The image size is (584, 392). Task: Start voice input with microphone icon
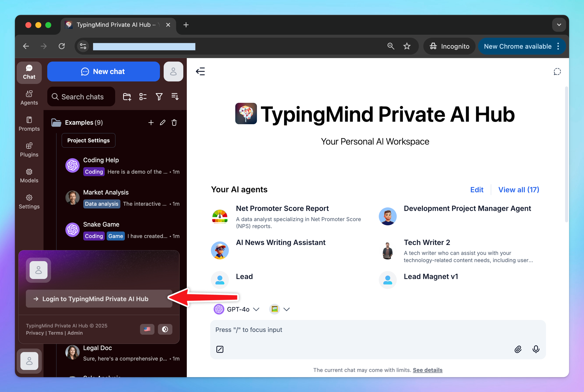pos(536,349)
